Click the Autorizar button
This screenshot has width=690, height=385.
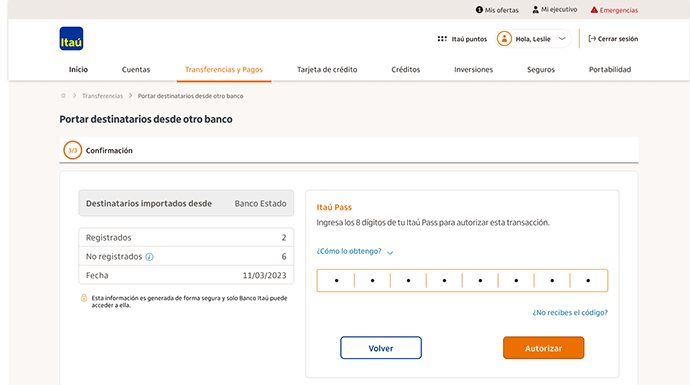(x=543, y=348)
